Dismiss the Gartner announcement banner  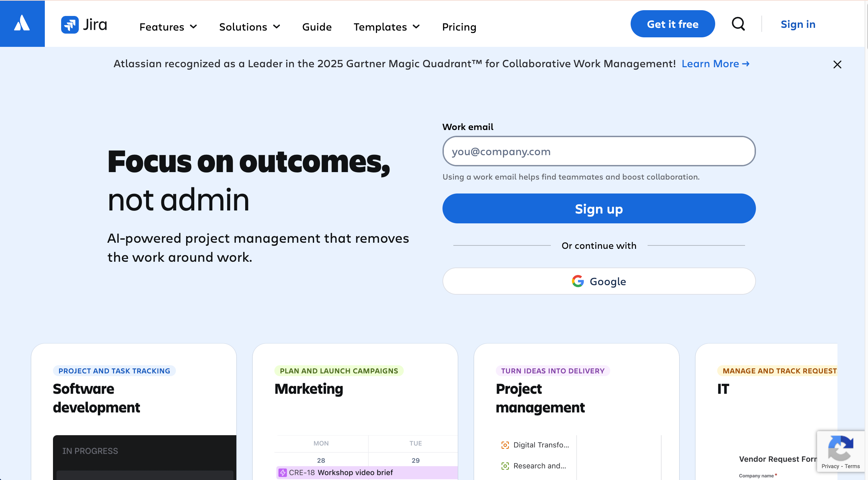pos(837,64)
